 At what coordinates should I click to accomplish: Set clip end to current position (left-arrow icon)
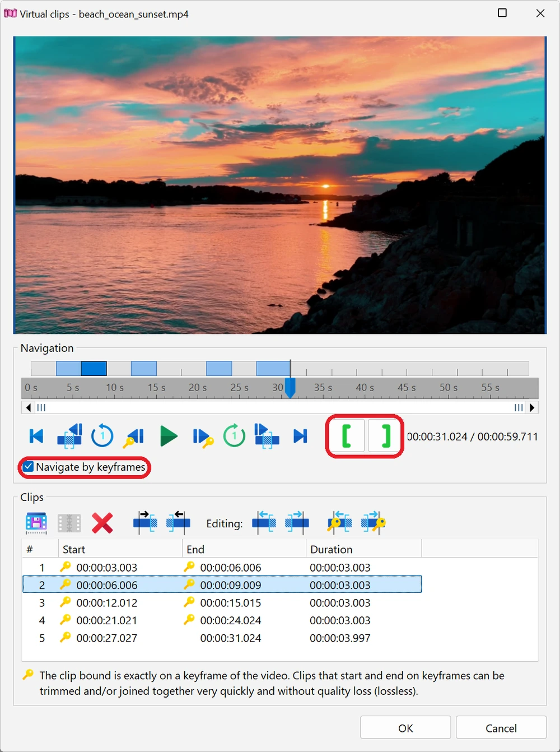178,522
